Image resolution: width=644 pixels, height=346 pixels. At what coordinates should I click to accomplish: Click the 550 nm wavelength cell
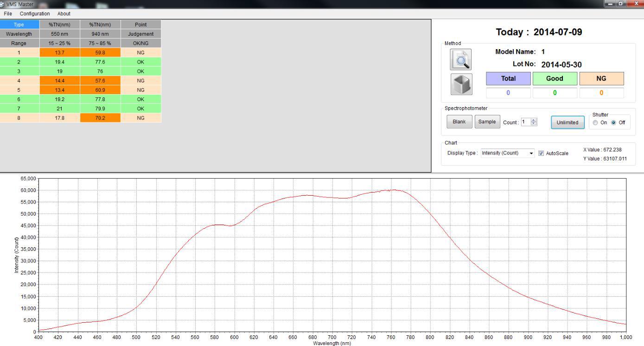[x=59, y=34]
